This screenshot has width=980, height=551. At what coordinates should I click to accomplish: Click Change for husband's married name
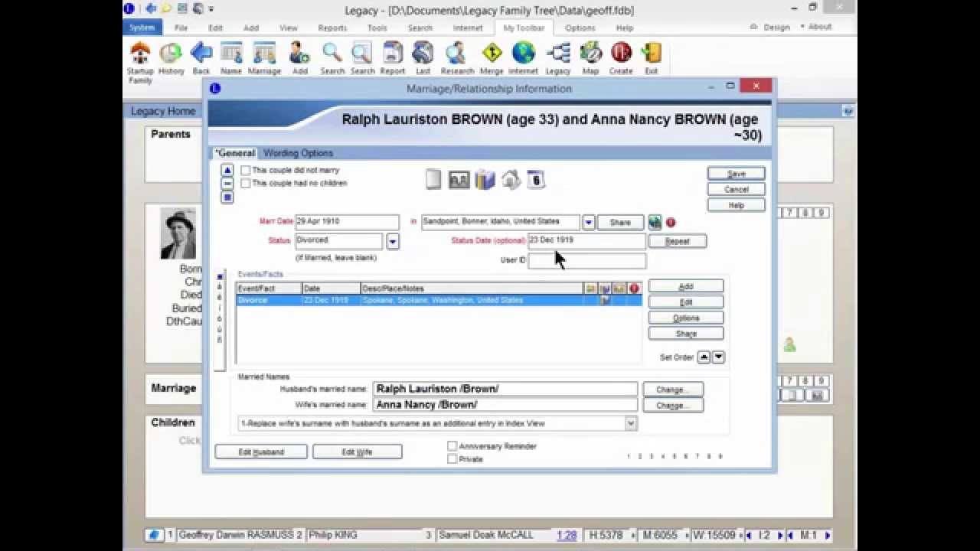(672, 390)
